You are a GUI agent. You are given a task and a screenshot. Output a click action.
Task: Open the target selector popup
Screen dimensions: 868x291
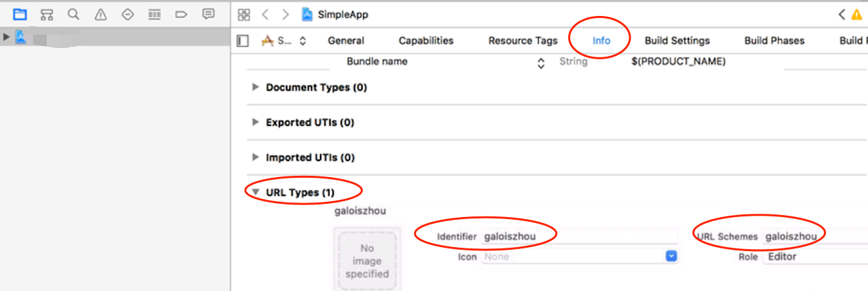285,41
